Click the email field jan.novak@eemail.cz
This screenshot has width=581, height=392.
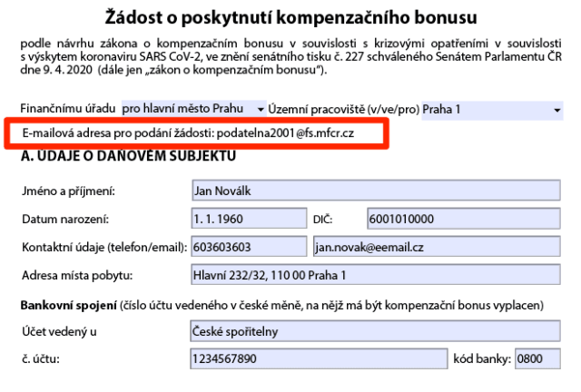point(437,247)
